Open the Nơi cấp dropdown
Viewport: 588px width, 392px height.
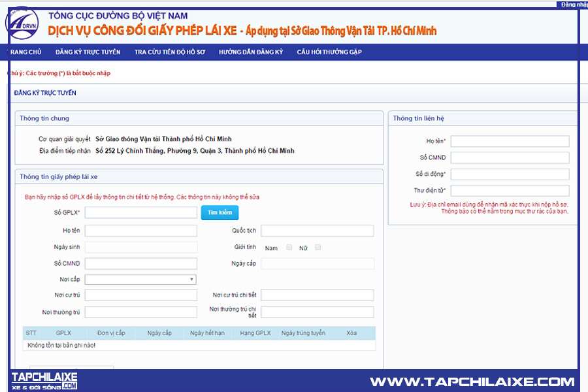point(140,280)
